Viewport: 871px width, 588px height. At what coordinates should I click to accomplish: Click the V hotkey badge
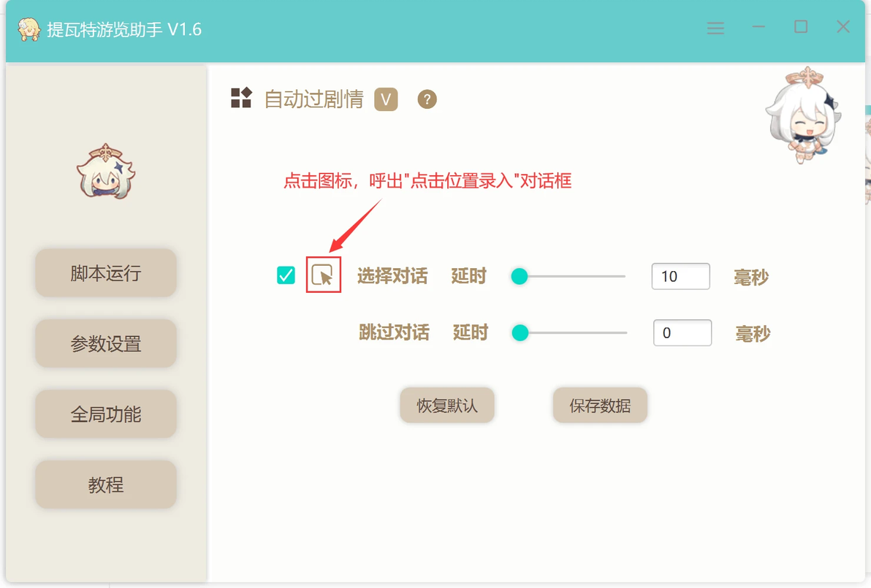click(386, 99)
